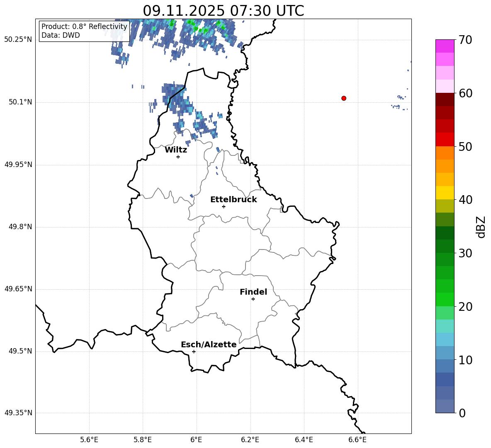The image size is (491, 448).
Task: Click the bright yellow swatch just above 40
Action: (x=445, y=193)
